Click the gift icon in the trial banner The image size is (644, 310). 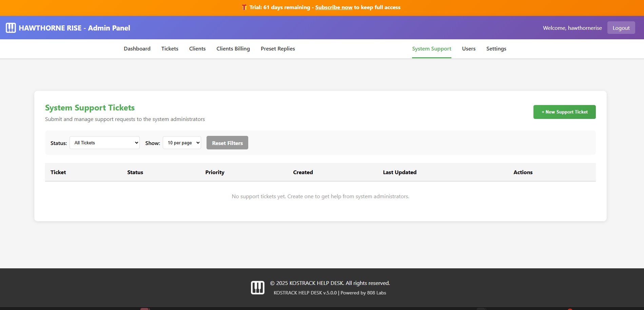244,7
